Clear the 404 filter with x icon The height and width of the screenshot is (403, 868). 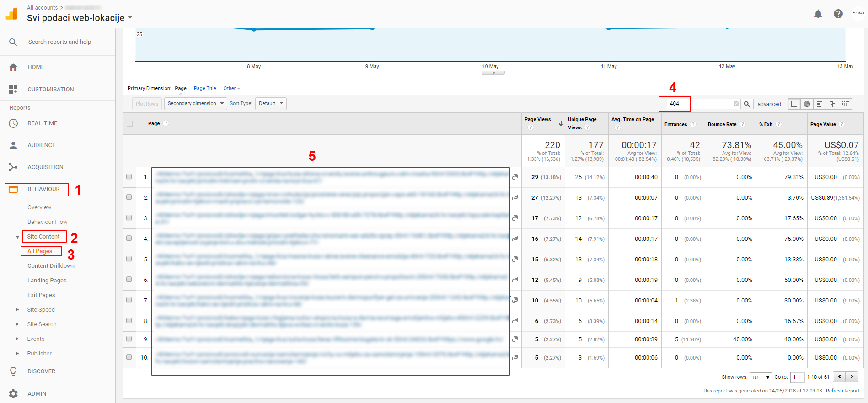pos(736,104)
